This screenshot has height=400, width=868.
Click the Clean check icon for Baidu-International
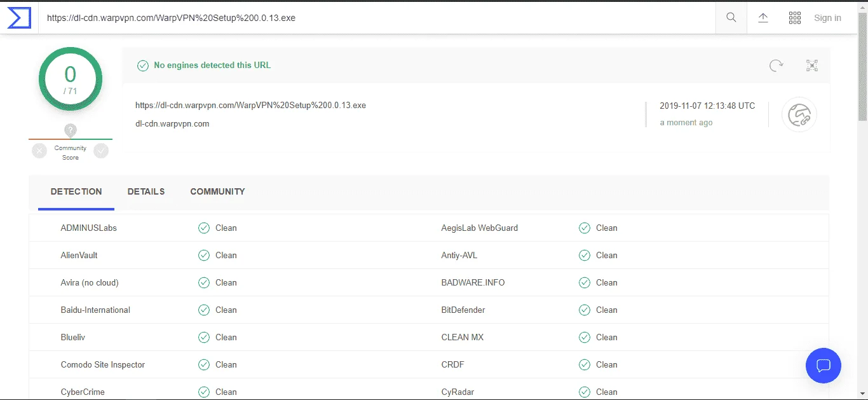click(204, 310)
